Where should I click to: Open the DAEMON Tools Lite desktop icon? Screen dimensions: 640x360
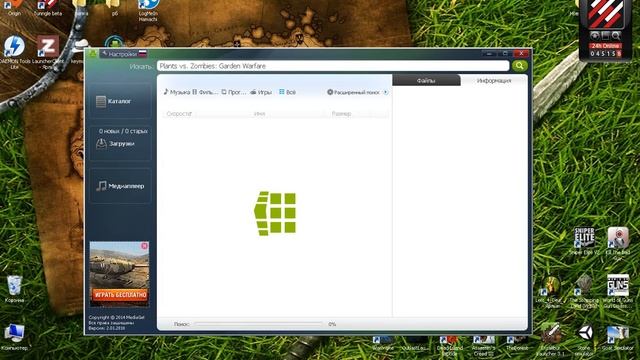click(14, 51)
